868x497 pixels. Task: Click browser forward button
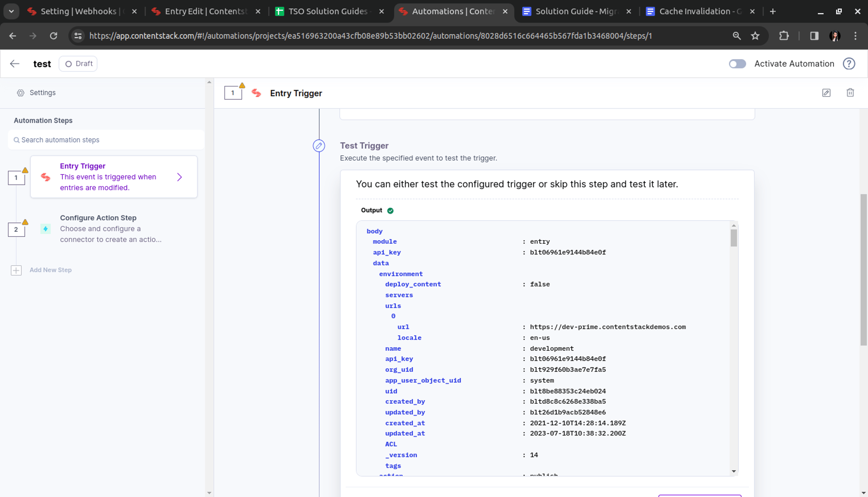click(x=33, y=36)
